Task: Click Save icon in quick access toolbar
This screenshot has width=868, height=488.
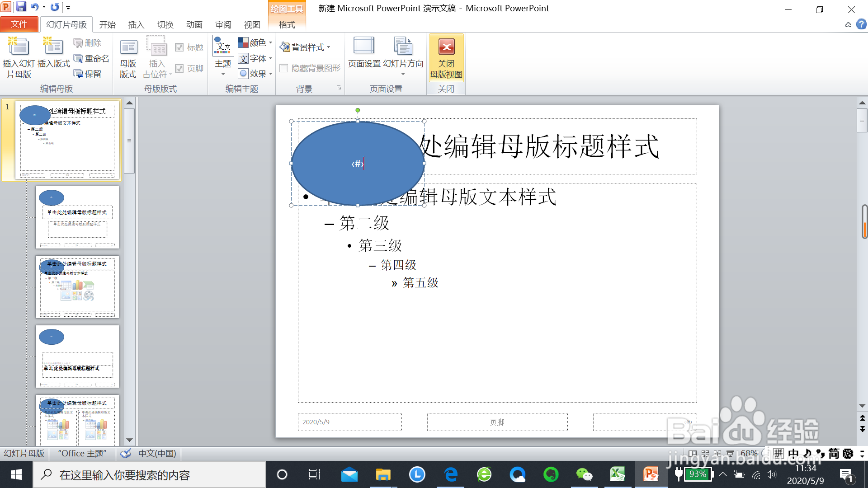Action: tap(21, 7)
